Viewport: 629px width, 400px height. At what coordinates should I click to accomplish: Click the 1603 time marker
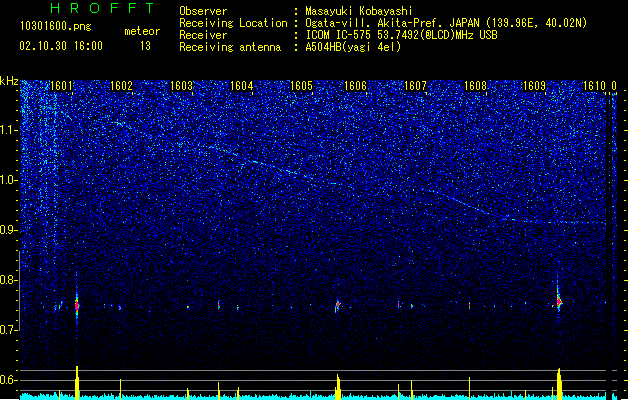tap(181, 86)
